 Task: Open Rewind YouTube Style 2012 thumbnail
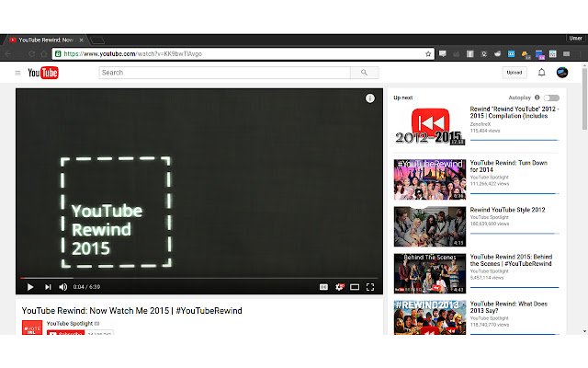coord(430,226)
